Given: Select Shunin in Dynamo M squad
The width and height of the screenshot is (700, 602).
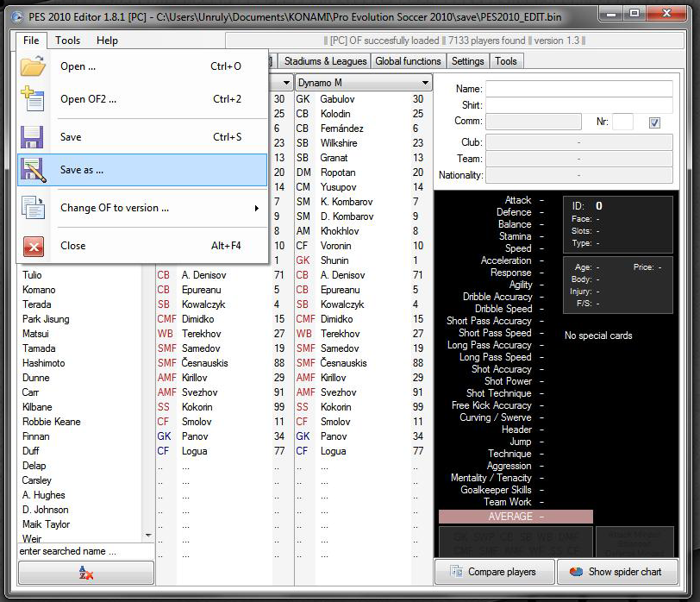Looking at the screenshot, I should 334,260.
